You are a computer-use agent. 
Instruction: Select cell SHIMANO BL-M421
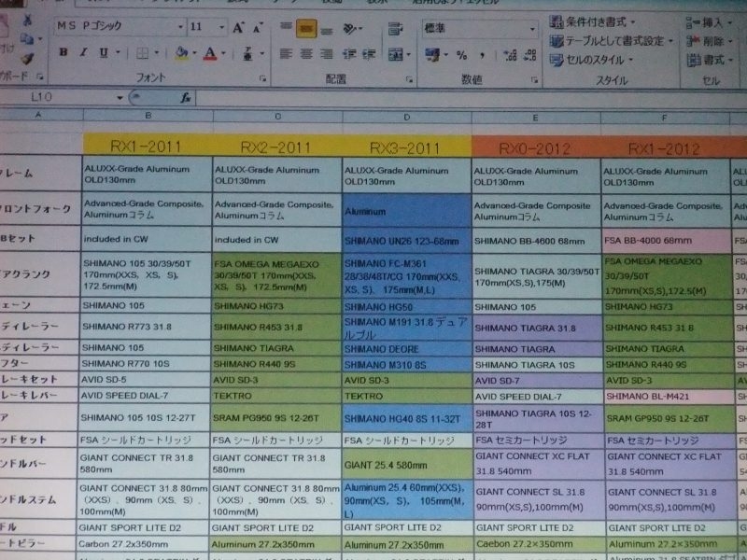tap(668, 396)
